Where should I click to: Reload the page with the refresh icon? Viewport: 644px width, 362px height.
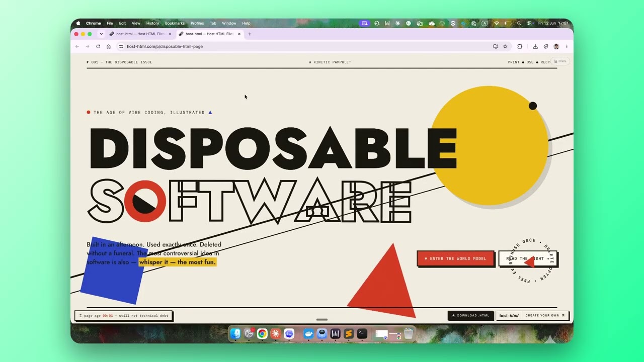tap(98, 46)
